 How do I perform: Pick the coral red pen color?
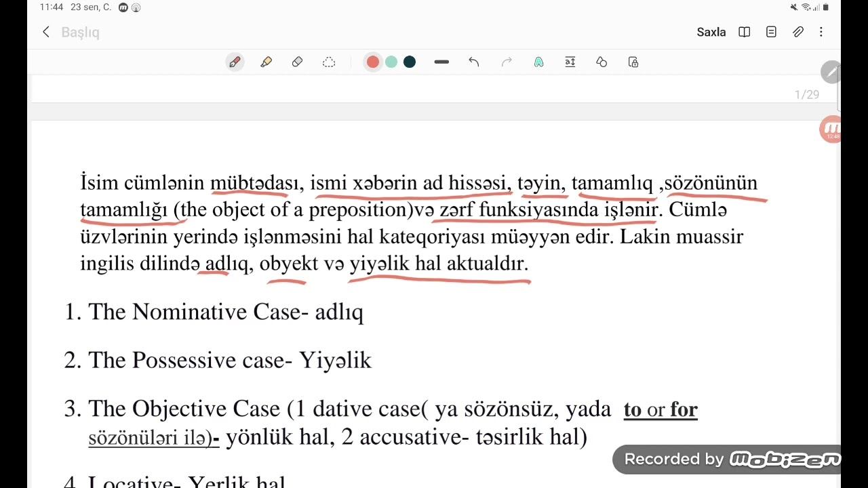pos(373,62)
